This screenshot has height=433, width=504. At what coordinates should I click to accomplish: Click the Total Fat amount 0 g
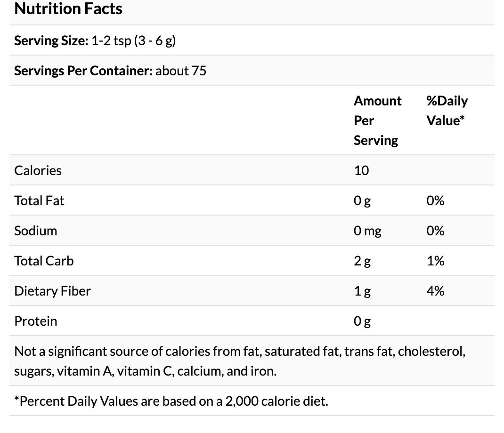pos(362,201)
